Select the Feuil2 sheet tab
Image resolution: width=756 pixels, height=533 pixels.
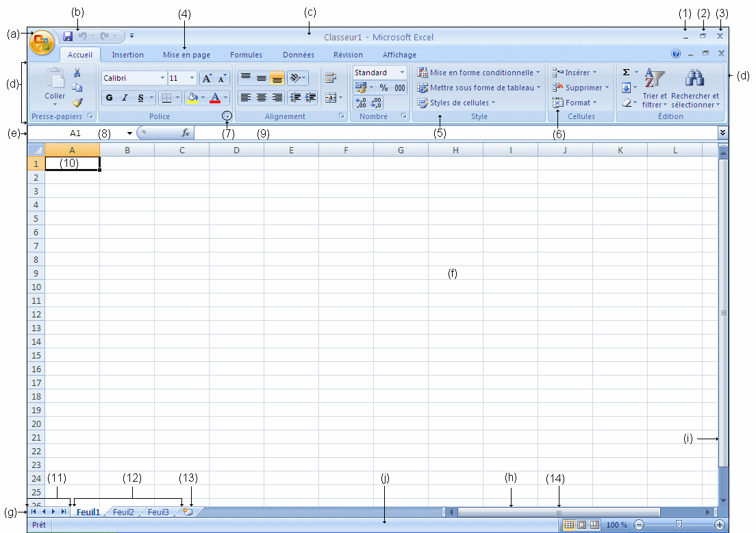tap(123, 512)
